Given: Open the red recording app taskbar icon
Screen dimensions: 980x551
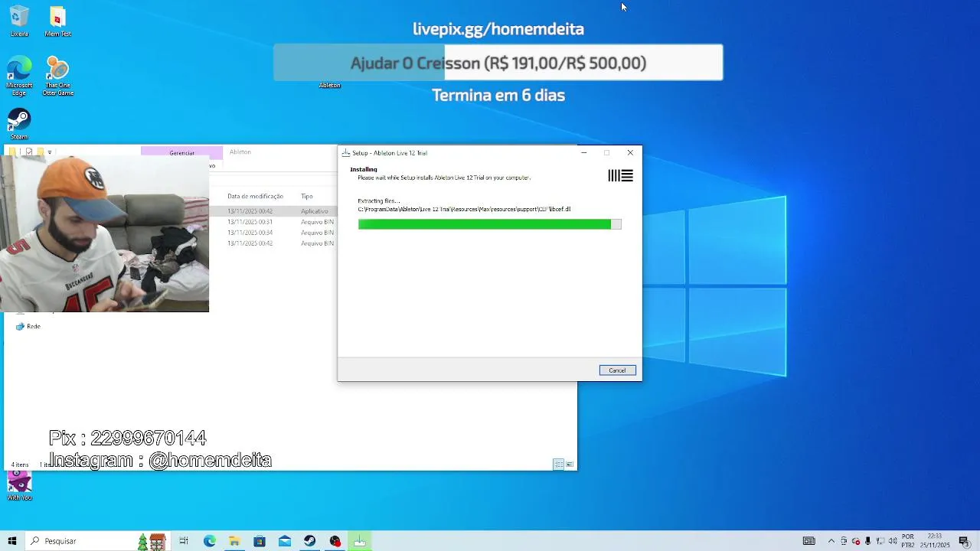Looking at the screenshot, I should click(335, 541).
